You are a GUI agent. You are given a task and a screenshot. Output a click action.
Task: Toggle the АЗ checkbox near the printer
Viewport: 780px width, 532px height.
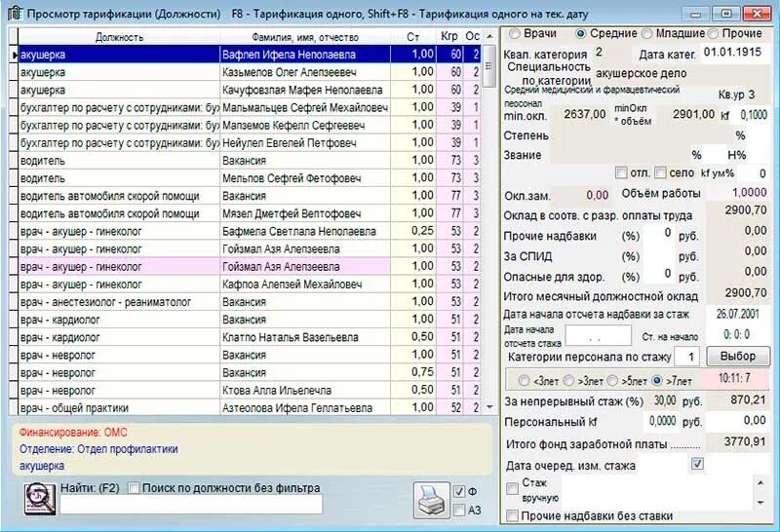click(x=459, y=511)
